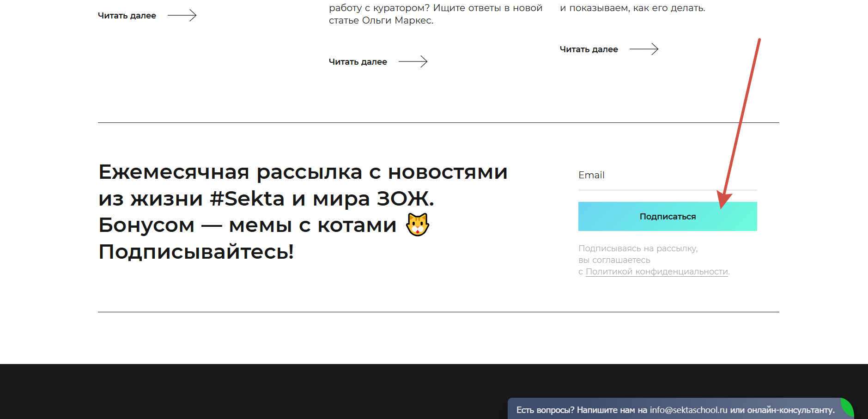Click the cat emoji in the newsletter headline

(x=418, y=225)
